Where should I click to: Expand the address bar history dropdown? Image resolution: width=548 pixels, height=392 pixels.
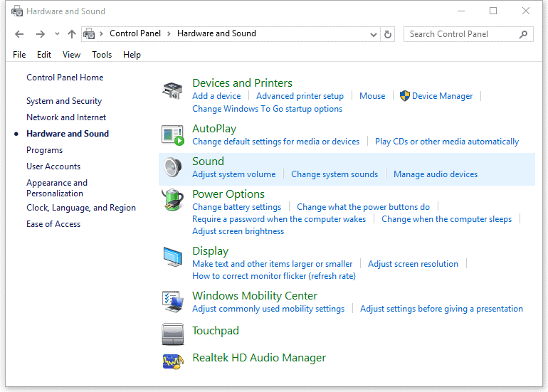[x=374, y=34]
